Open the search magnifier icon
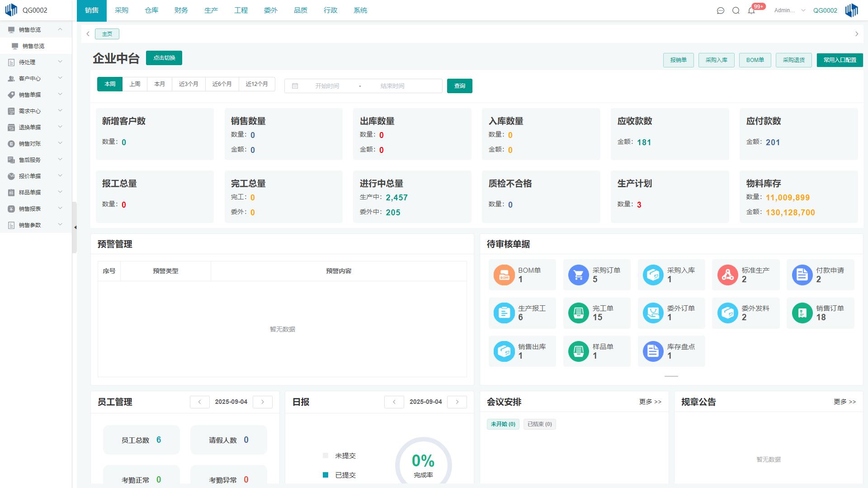The height and width of the screenshot is (488, 868). [x=736, y=10]
